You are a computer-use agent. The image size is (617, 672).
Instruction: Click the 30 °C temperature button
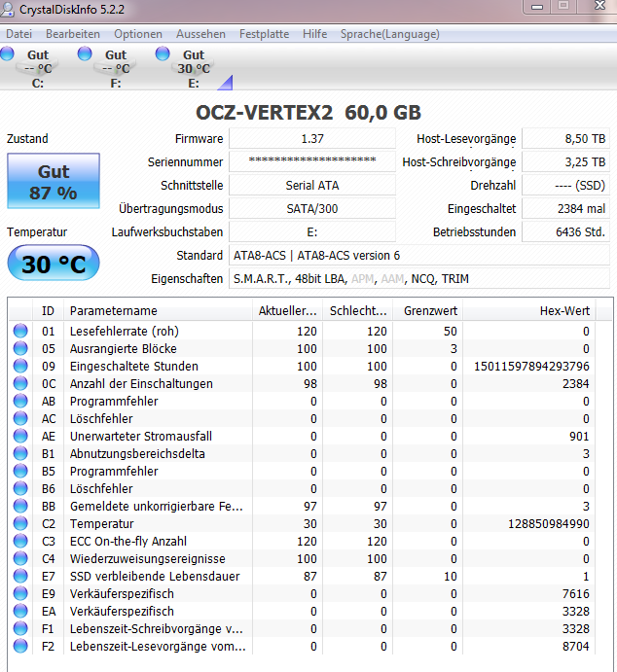pos(54,264)
